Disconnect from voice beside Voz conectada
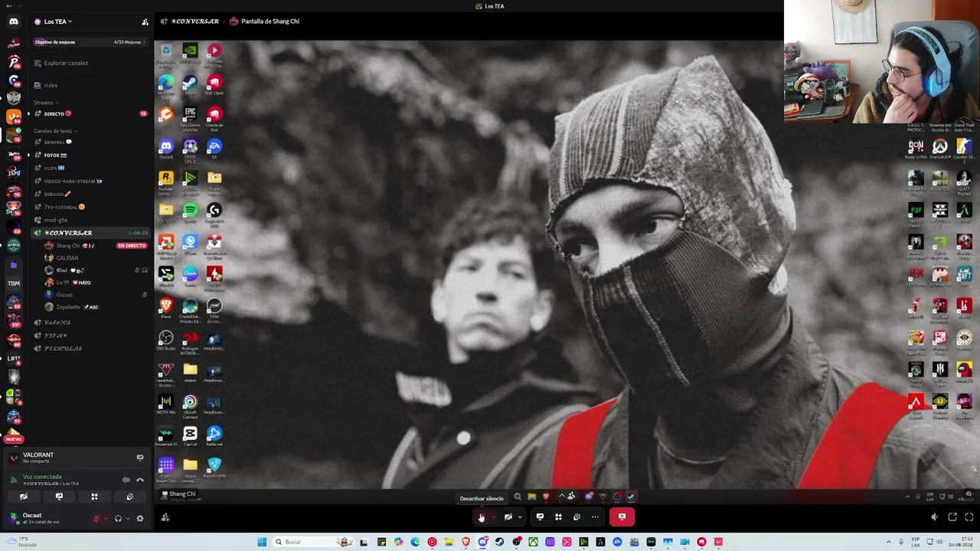The width and height of the screenshot is (980, 551). point(139,480)
